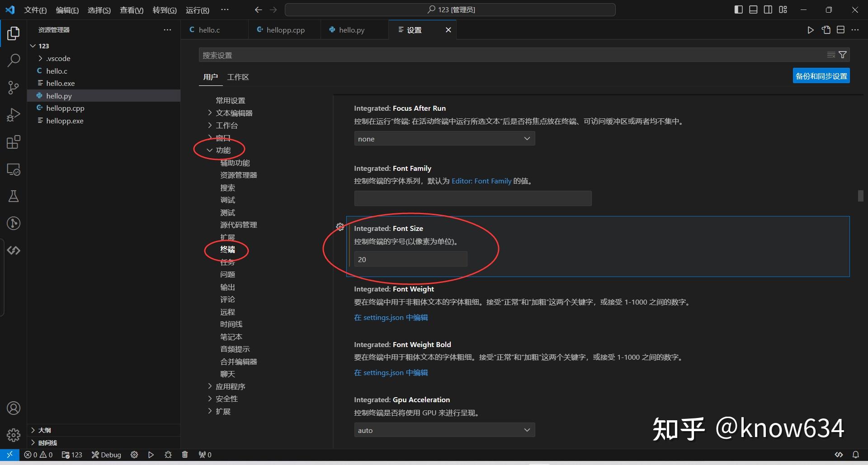Select the Debug item in the status bar
The image size is (868, 465).
pyautogui.click(x=106, y=455)
